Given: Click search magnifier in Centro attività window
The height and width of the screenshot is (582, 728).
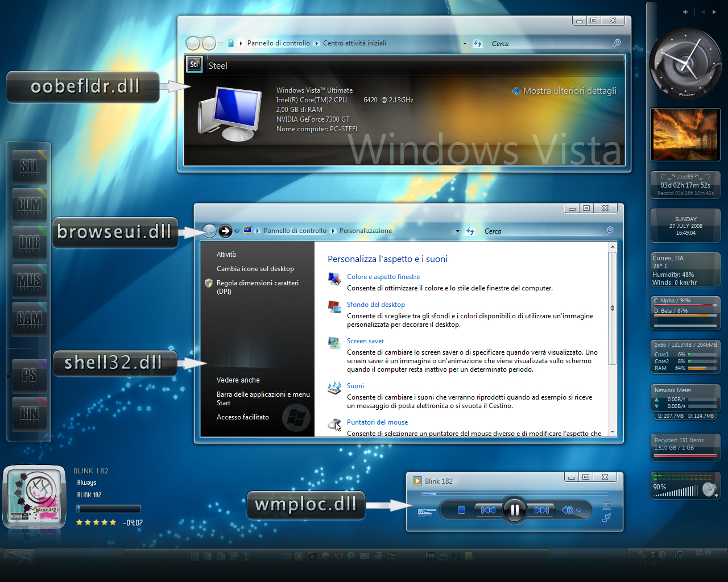Looking at the screenshot, I should 617,43.
